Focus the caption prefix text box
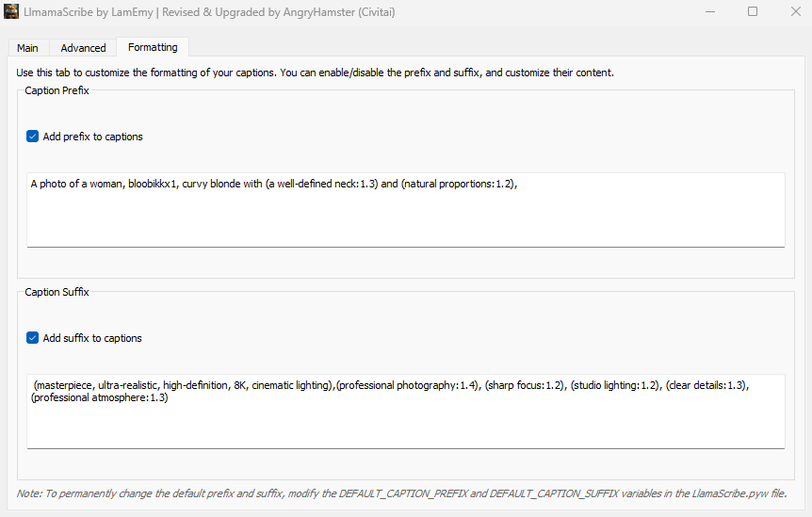Image resolution: width=812 pixels, height=517 pixels. click(x=405, y=217)
